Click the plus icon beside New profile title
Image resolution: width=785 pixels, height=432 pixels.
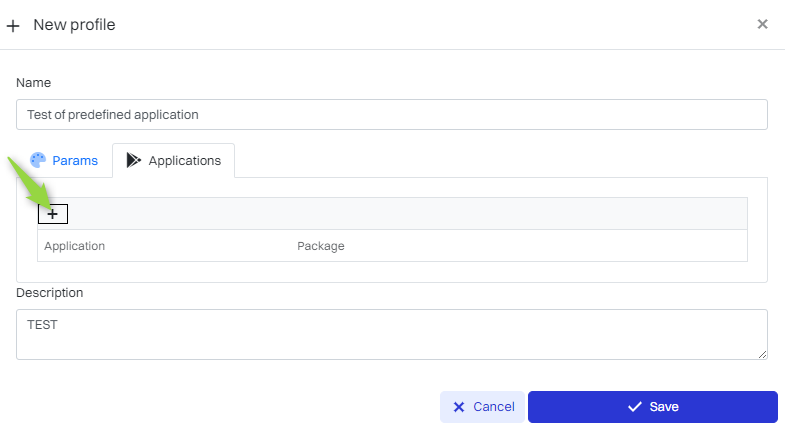(x=13, y=25)
